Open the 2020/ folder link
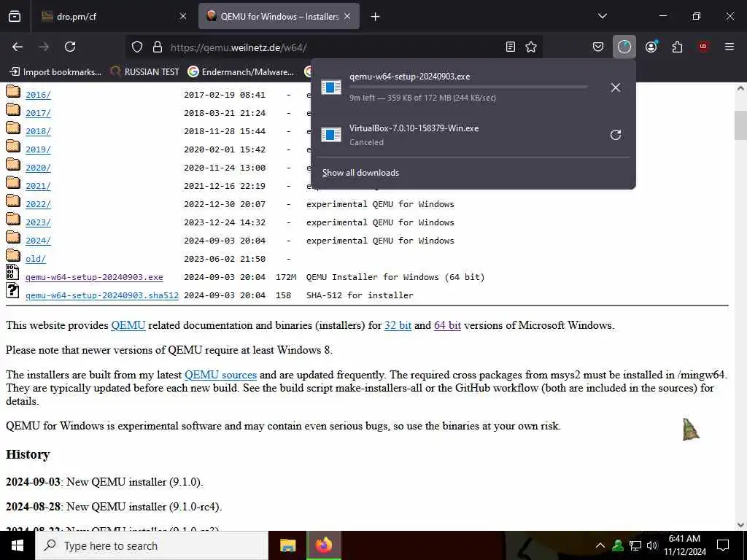747x560 pixels. pyautogui.click(x=38, y=168)
